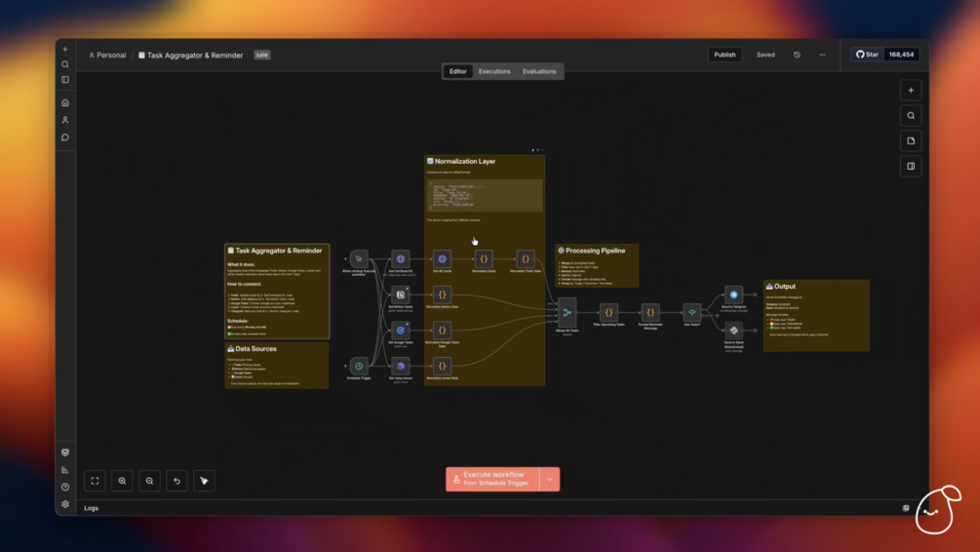Open the Personal project breadcrumb
This screenshot has height=552, width=980.
pos(107,55)
